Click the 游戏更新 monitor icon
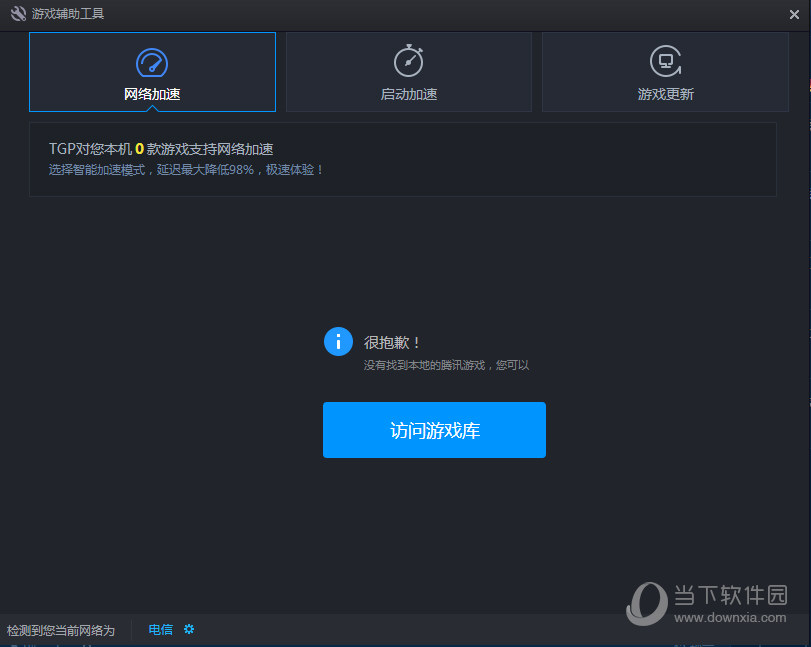Viewport: 811px width, 647px height. point(665,60)
